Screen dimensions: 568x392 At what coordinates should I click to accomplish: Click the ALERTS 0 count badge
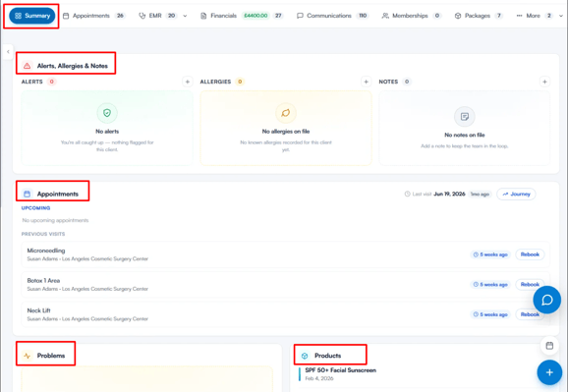click(x=51, y=82)
